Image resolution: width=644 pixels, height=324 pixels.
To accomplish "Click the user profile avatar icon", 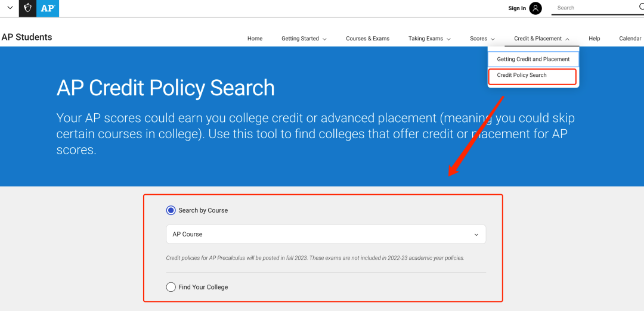I will point(535,8).
